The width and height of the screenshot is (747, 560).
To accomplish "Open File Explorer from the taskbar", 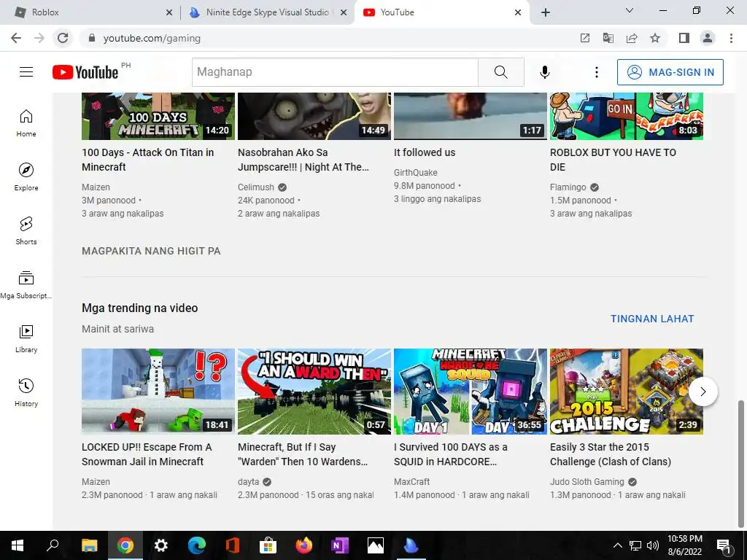I will click(x=89, y=545).
